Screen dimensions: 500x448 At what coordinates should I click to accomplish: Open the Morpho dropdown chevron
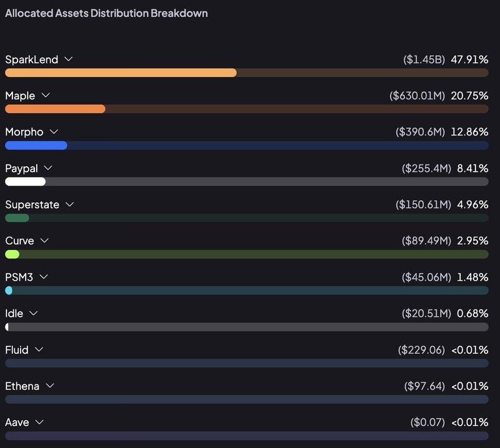point(54,132)
